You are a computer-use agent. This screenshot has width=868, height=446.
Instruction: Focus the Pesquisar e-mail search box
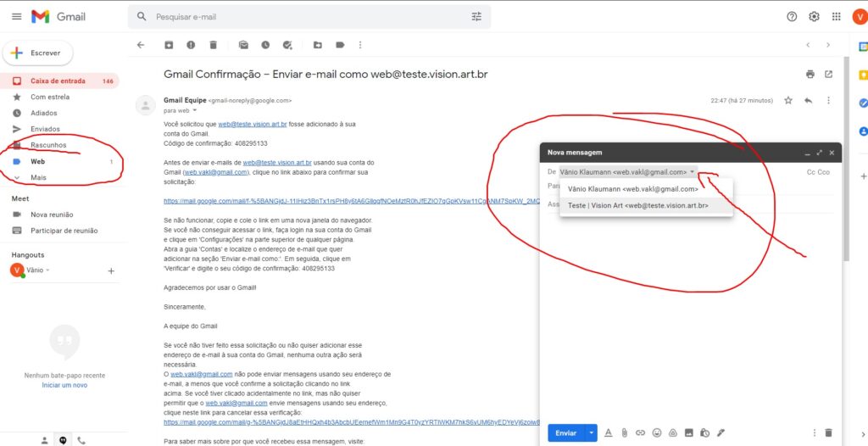(310, 17)
